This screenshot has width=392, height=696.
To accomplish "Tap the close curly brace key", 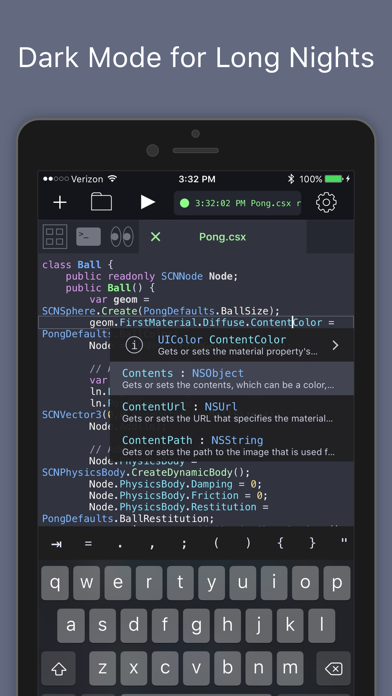I will click(312, 543).
